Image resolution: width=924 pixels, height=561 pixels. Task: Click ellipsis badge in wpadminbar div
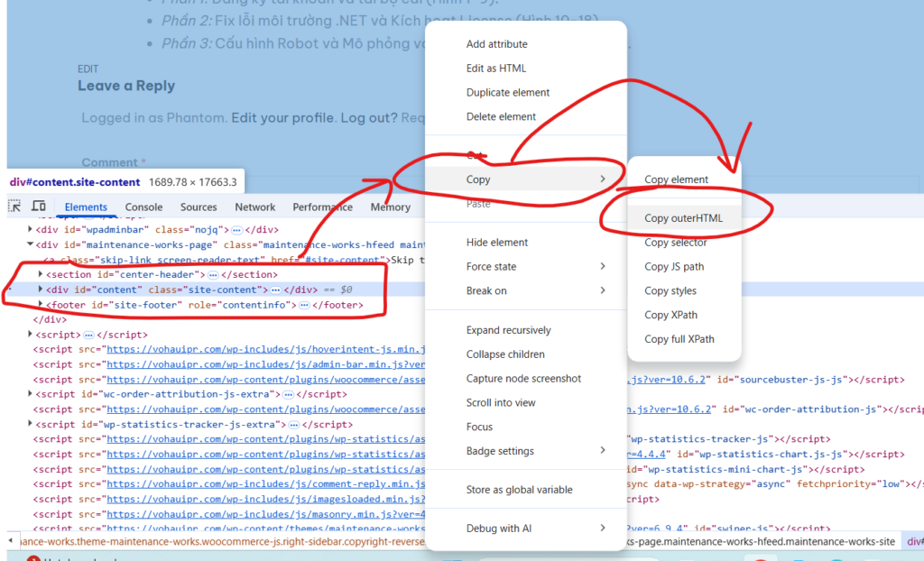(236, 230)
